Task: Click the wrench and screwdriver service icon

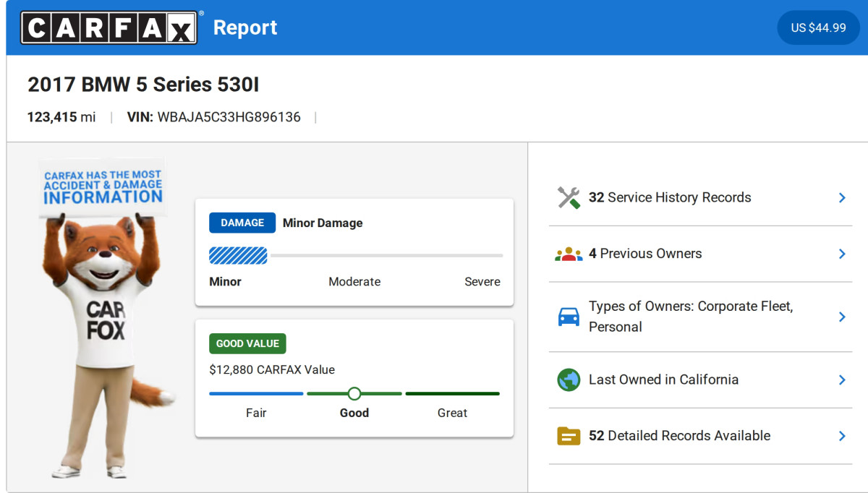Action: (x=569, y=197)
